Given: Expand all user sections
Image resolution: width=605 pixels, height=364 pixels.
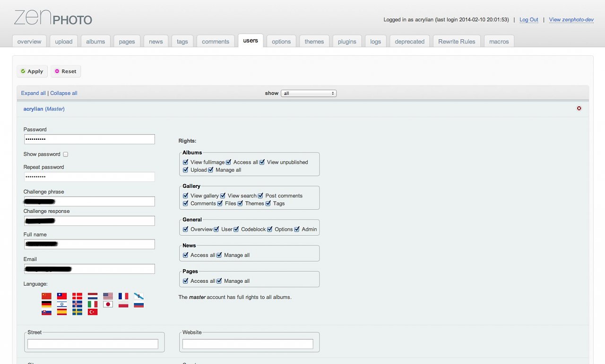Looking at the screenshot, I should click(33, 93).
